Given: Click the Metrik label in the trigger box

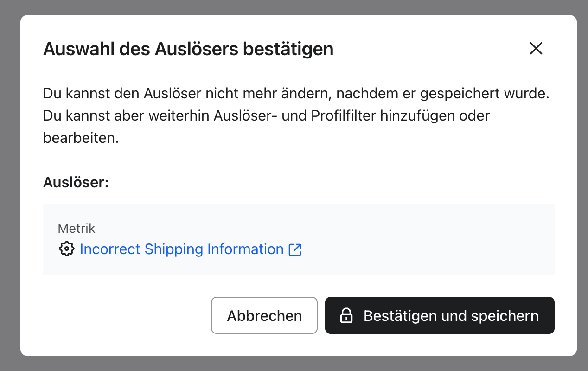Looking at the screenshot, I should (x=77, y=228).
